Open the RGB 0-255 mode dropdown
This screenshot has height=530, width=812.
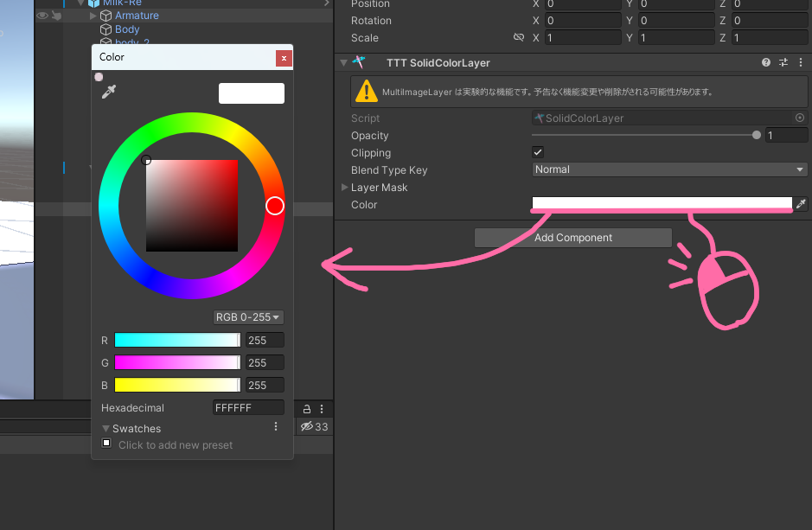pos(248,317)
